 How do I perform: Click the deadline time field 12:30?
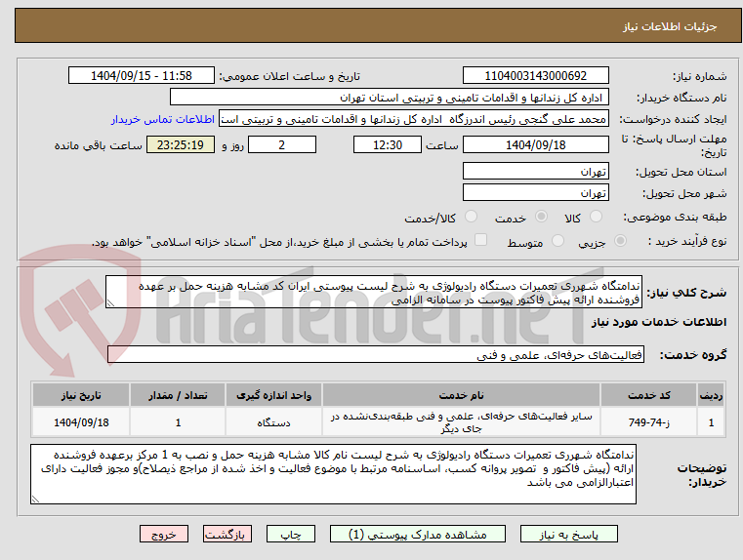(388, 144)
